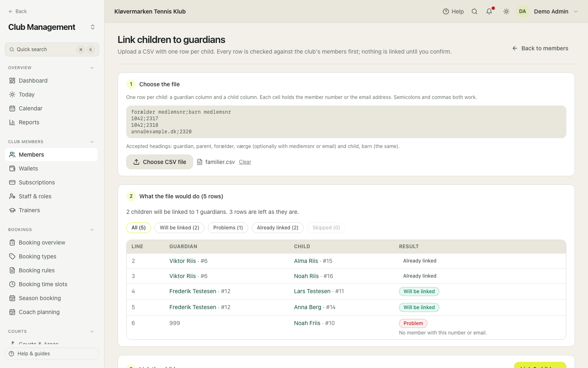The height and width of the screenshot is (368, 588).
Task: Open the Wallets icon in sidebar
Action: coord(12,168)
